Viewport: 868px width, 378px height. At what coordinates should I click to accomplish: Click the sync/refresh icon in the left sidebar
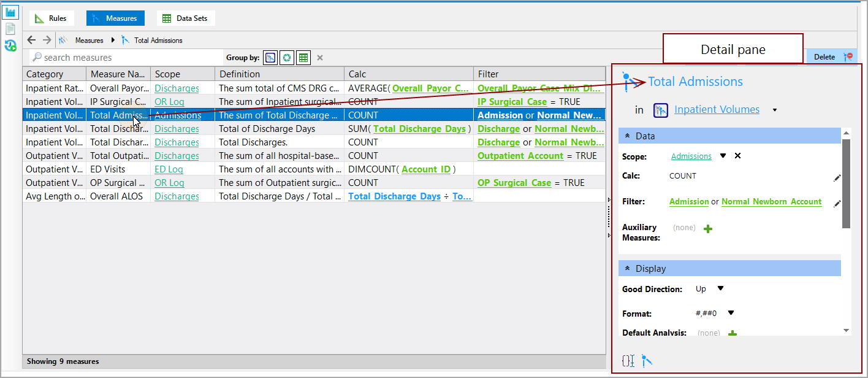pos(10,46)
